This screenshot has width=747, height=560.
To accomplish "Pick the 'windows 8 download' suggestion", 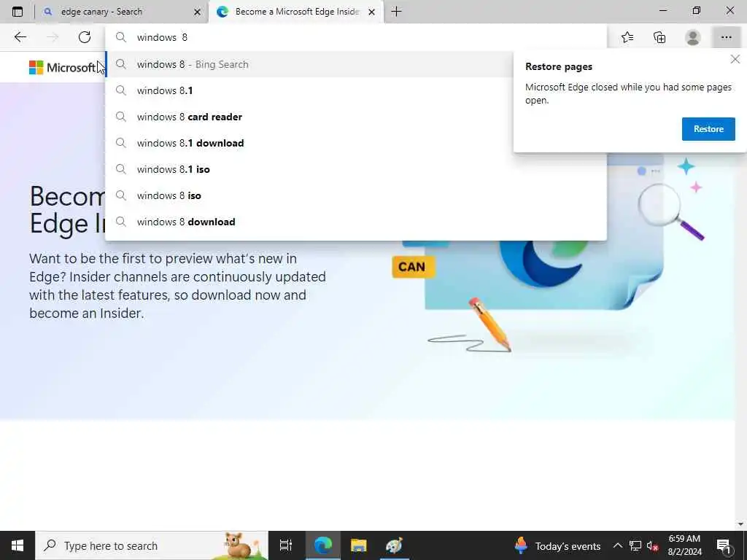I will (x=356, y=222).
